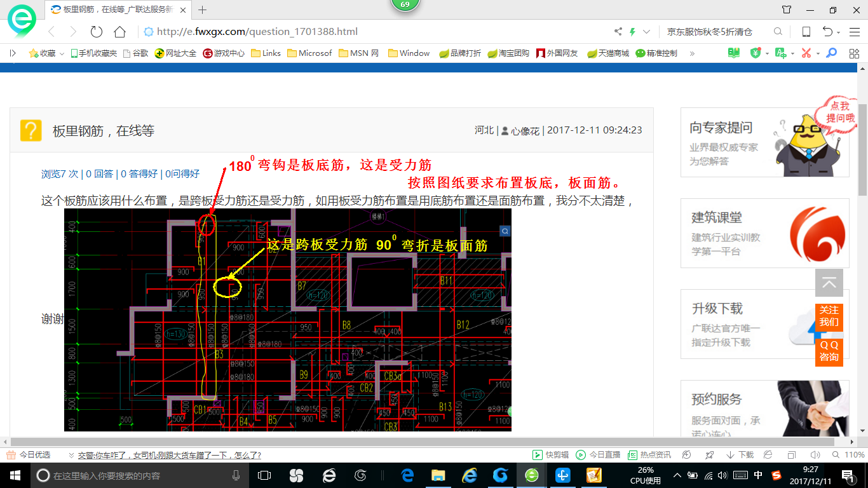The height and width of the screenshot is (488, 868).
Task: Click the 热点资讯 status bar tool
Action: [649, 455]
